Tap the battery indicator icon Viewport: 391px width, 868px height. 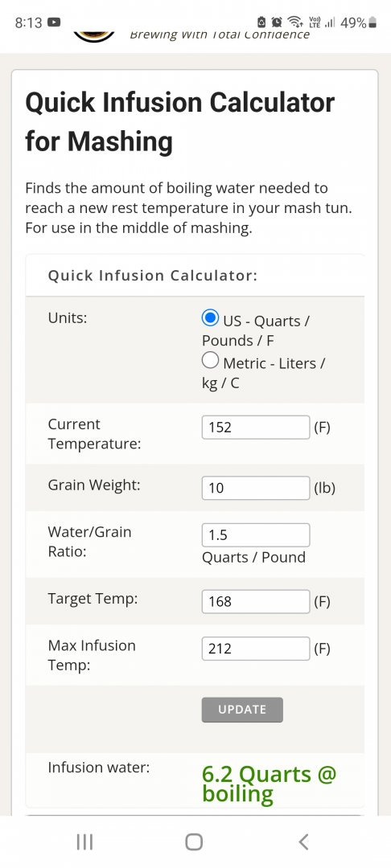coord(372,23)
